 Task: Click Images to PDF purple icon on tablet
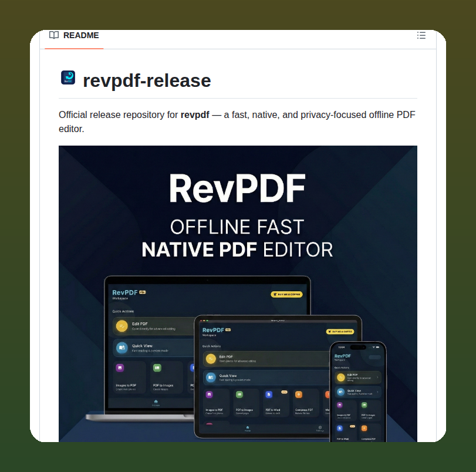[x=209, y=395]
